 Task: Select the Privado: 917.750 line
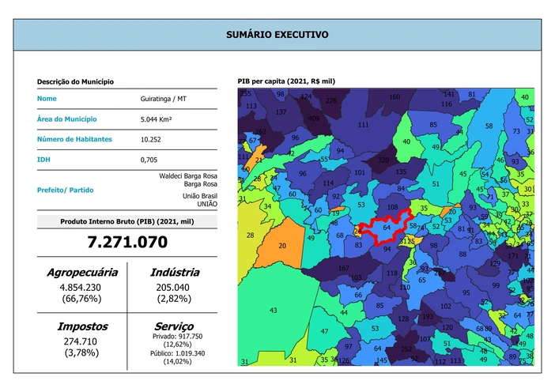(177, 336)
